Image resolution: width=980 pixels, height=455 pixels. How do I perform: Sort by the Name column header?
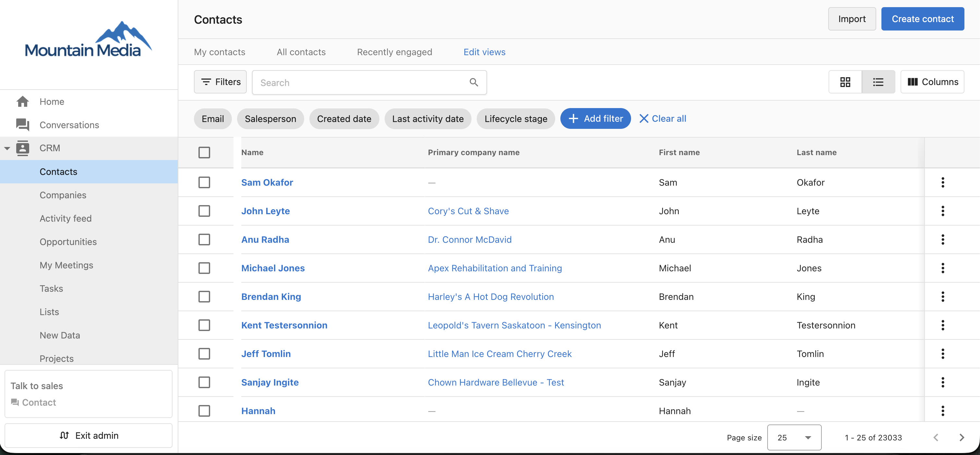click(252, 152)
